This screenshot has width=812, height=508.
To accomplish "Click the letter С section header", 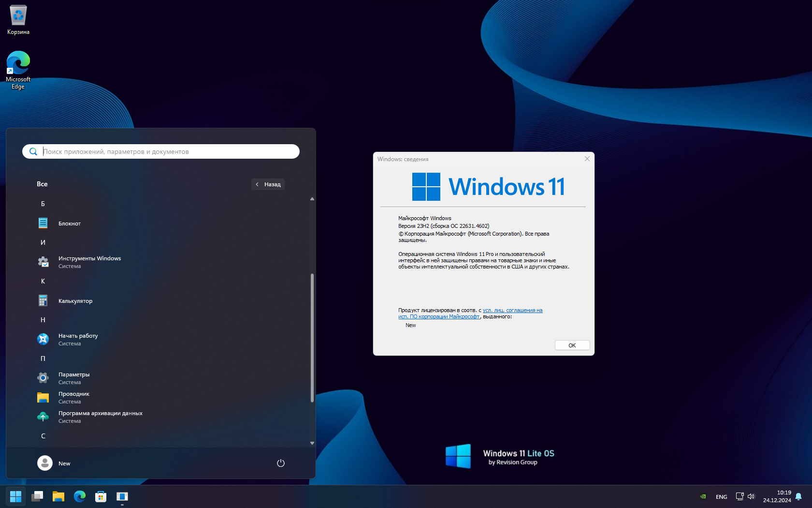I will [x=43, y=436].
